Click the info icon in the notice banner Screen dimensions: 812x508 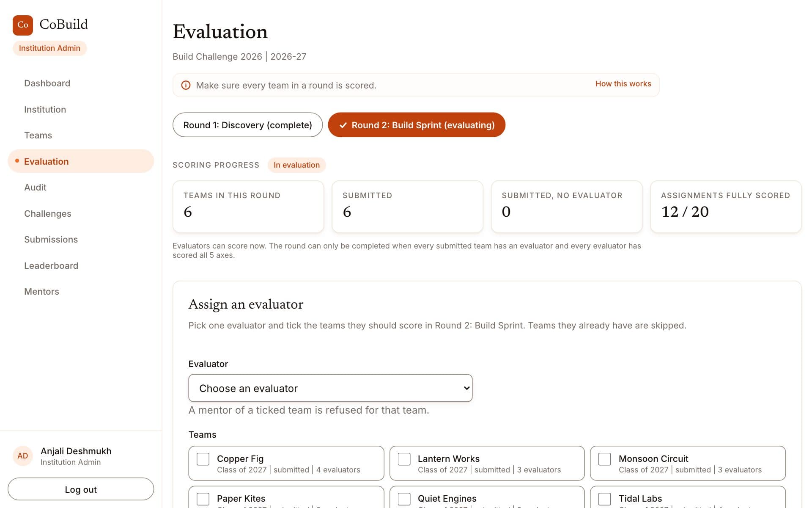click(x=186, y=86)
